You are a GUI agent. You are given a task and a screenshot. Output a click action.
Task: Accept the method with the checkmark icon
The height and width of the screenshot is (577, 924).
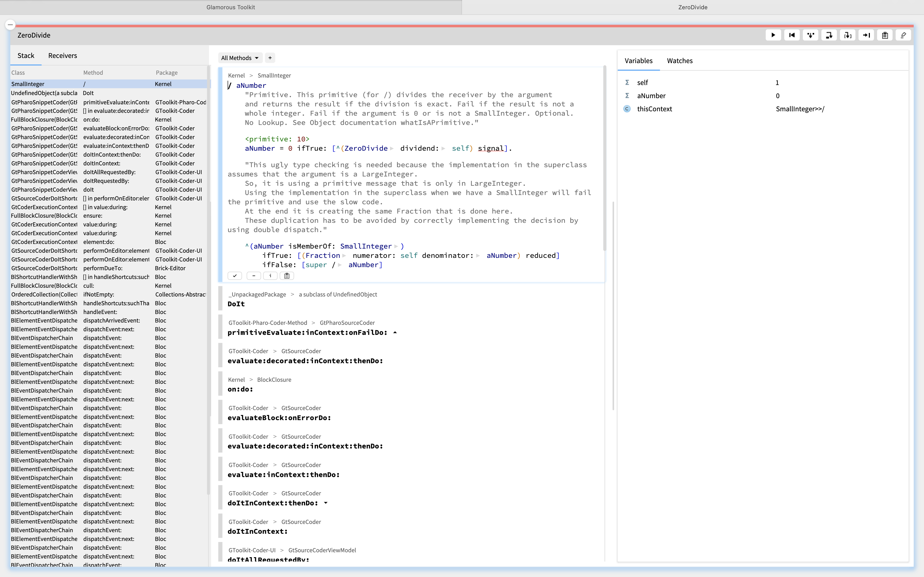coord(235,276)
